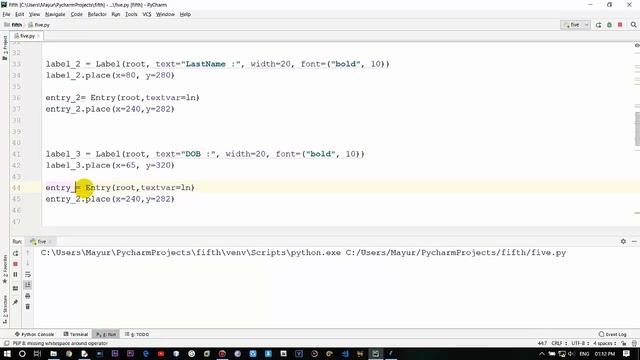Toggle scroll to end in Run console
Image resolution: width=640 pixels, height=360 pixels.
(x=28, y=285)
